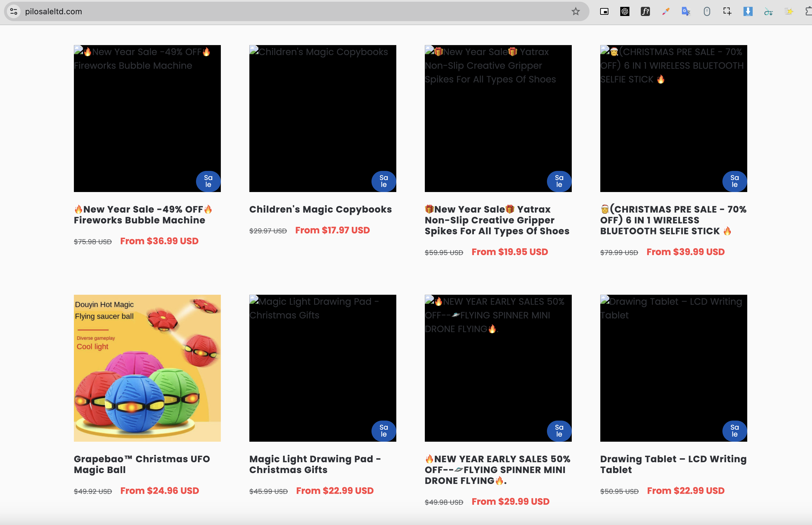Click the gray mouse scroll extension icon
Image resolution: width=812 pixels, height=525 pixels.
pos(707,12)
